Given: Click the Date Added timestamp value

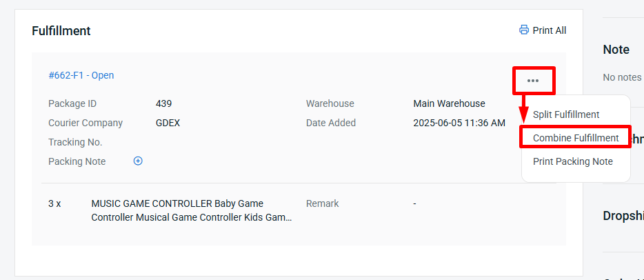Looking at the screenshot, I should pos(459,123).
